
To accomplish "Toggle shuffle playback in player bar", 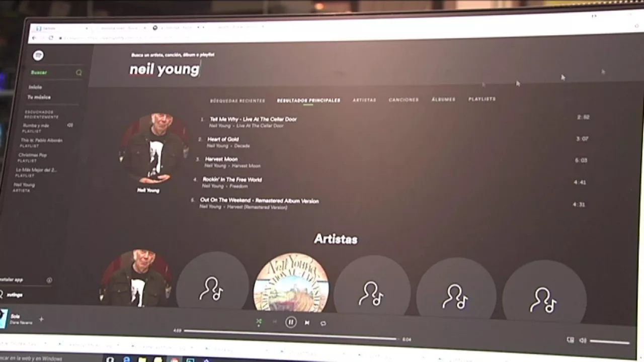I will [x=259, y=322].
